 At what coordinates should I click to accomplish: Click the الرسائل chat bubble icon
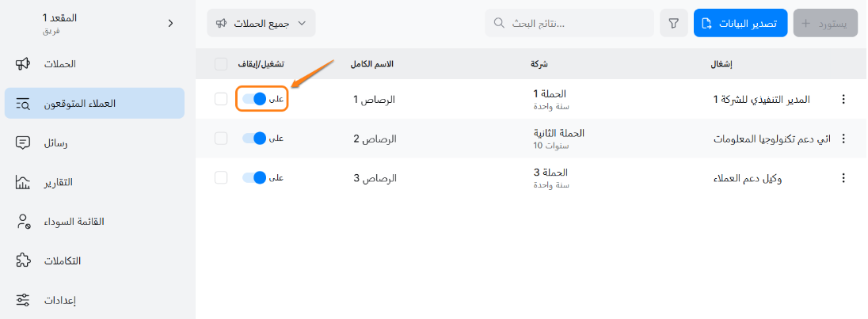23,142
